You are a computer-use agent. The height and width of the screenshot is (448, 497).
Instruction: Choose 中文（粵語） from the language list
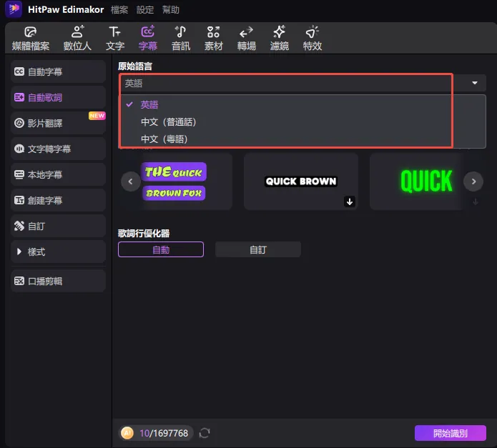[302, 139]
